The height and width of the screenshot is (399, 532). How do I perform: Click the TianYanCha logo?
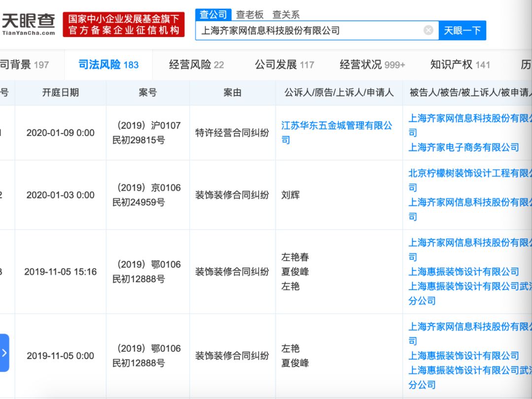[x=28, y=25]
